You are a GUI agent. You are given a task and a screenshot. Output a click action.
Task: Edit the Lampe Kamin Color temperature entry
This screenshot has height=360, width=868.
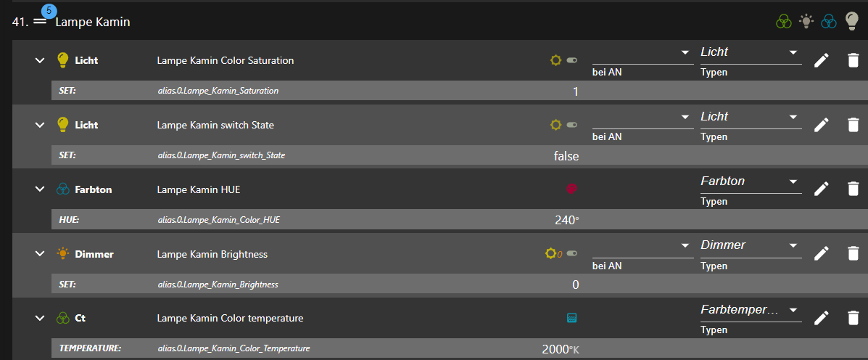tap(821, 317)
